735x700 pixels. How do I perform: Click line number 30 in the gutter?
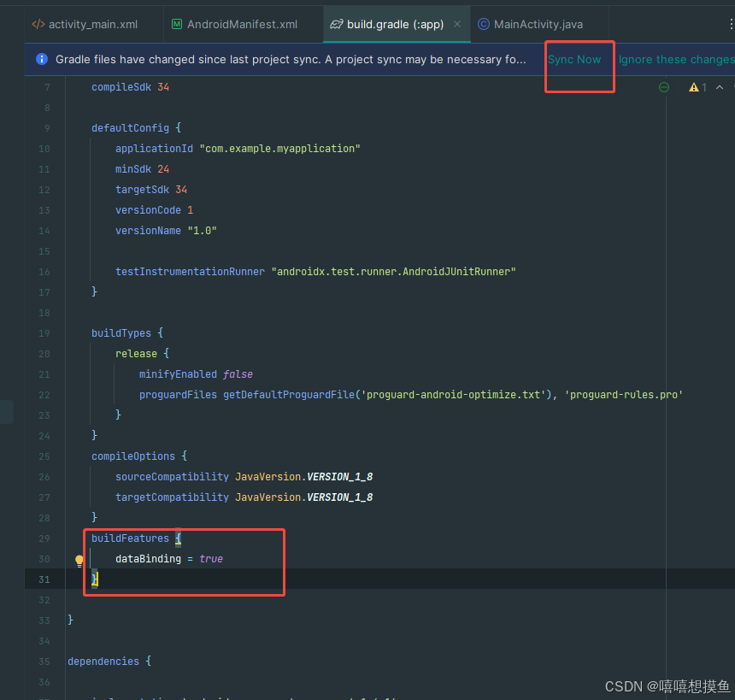pyautogui.click(x=44, y=559)
